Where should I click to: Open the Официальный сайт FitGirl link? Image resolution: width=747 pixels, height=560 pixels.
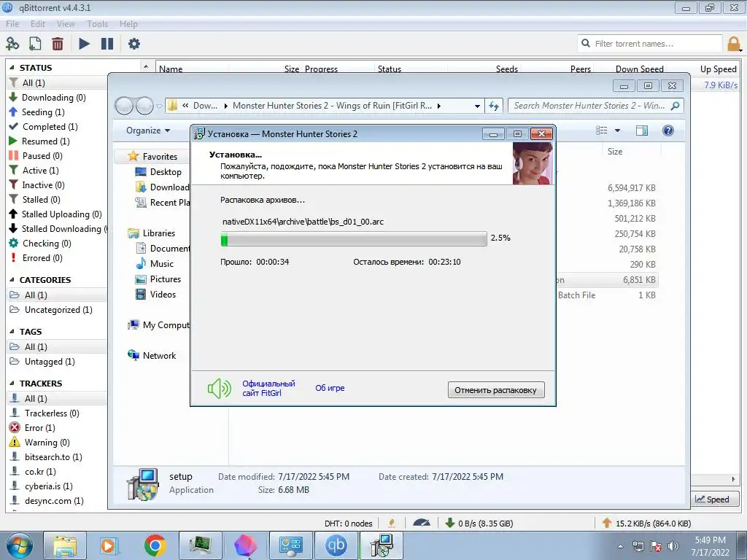tap(268, 388)
